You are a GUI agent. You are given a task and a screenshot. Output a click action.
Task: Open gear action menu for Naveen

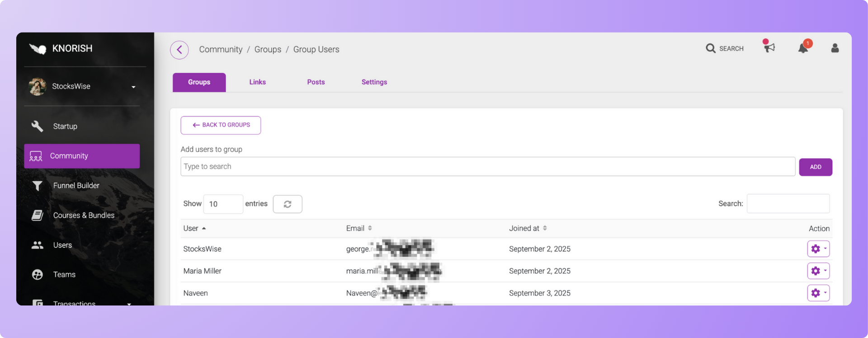pyautogui.click(x=818, y=293)
